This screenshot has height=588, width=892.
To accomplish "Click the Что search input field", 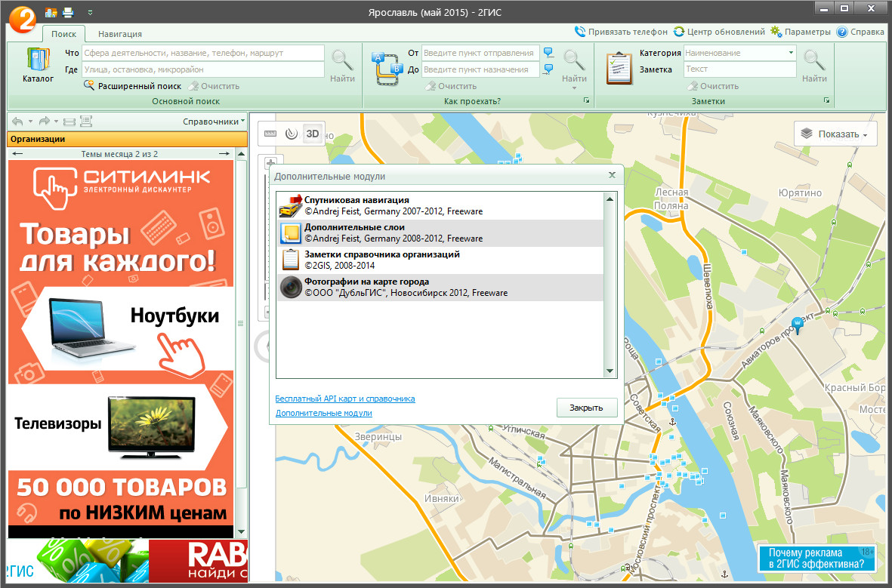I will click(202, 53).
